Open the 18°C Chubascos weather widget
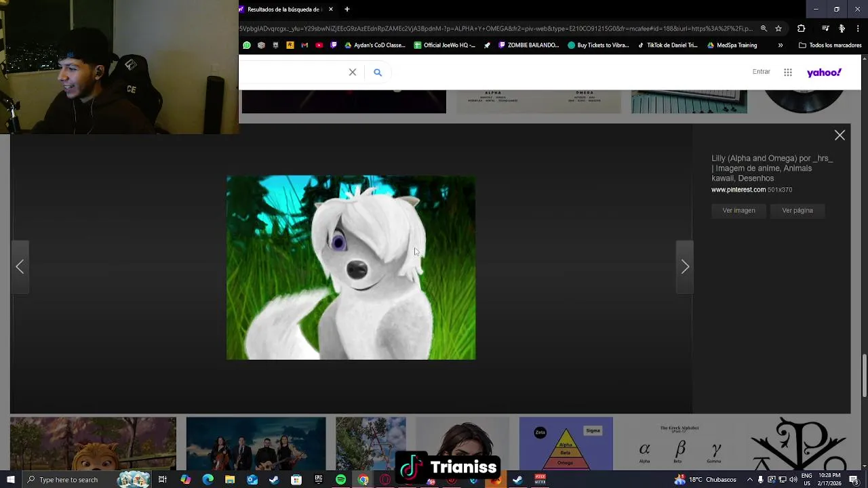The width and height of the screenshot is (868, 488). 705,480
